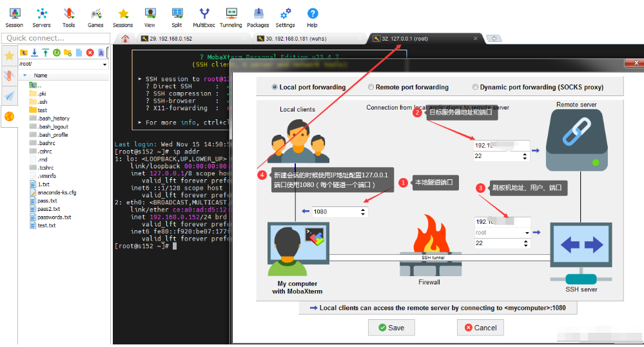The image size is (644, 347).
Task: Go to parent folder in SFTP toolbar
Action: point(24,53)
